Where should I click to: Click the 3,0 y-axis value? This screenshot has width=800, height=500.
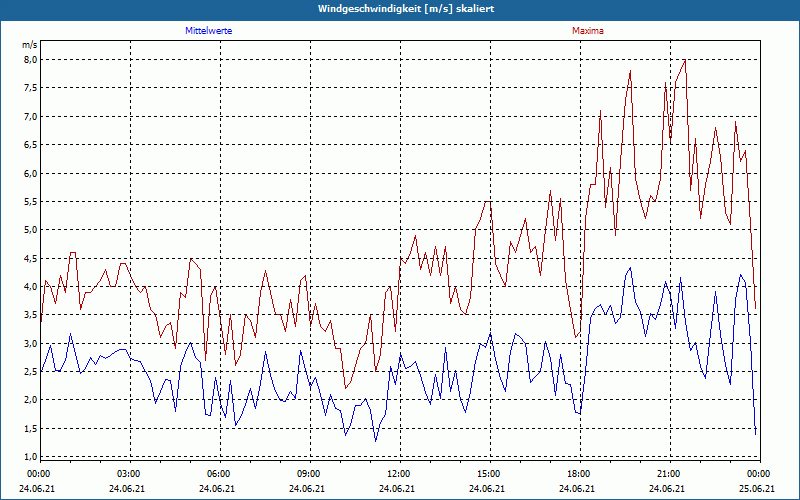(x=31, y=343)
